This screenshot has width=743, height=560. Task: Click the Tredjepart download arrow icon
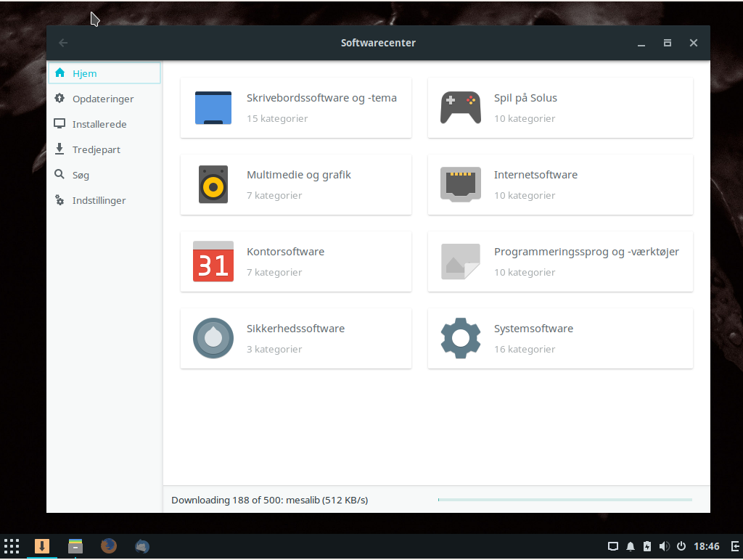(x=59, y=149)
